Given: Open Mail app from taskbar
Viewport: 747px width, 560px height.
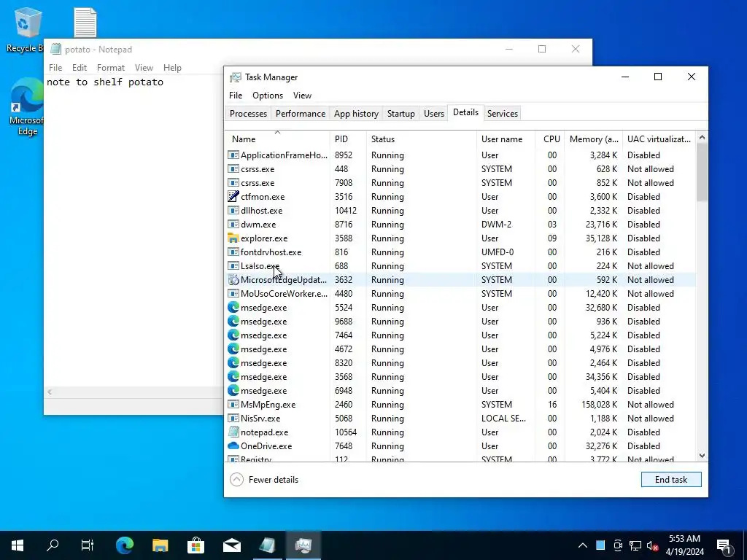Looking at the screenshot, I should pyautogui.click(x=232, y=545).
